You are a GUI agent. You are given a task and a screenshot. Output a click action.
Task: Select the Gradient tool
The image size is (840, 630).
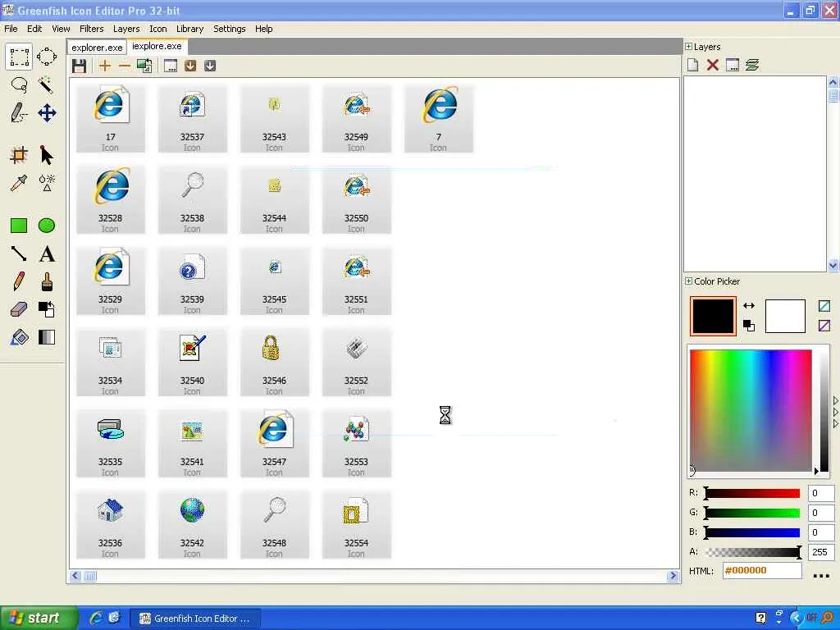point(47,337)
